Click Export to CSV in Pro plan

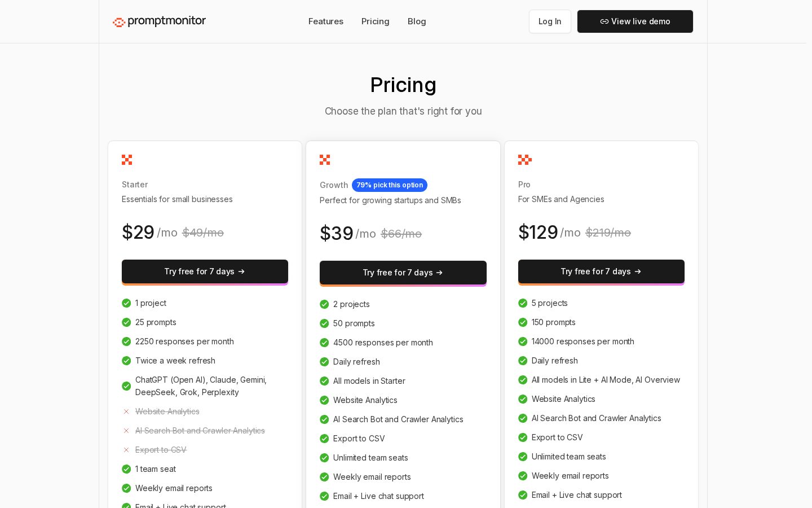557,437
